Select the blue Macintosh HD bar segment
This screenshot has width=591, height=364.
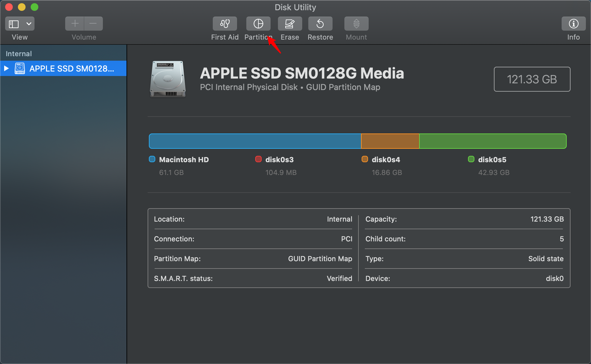coord(255,141)
